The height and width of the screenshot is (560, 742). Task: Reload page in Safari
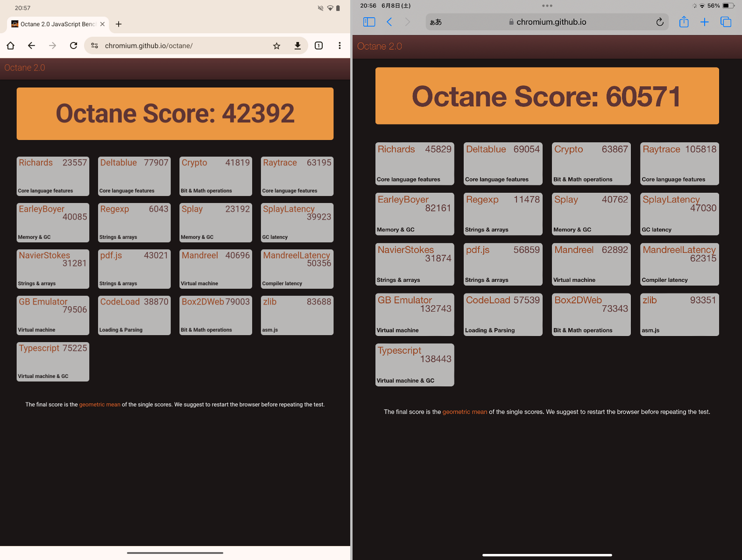tap(659, 22)
